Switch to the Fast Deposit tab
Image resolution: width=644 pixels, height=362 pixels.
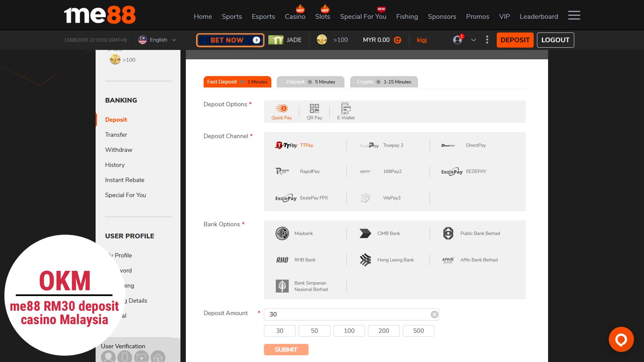click(x=237, y=82)
